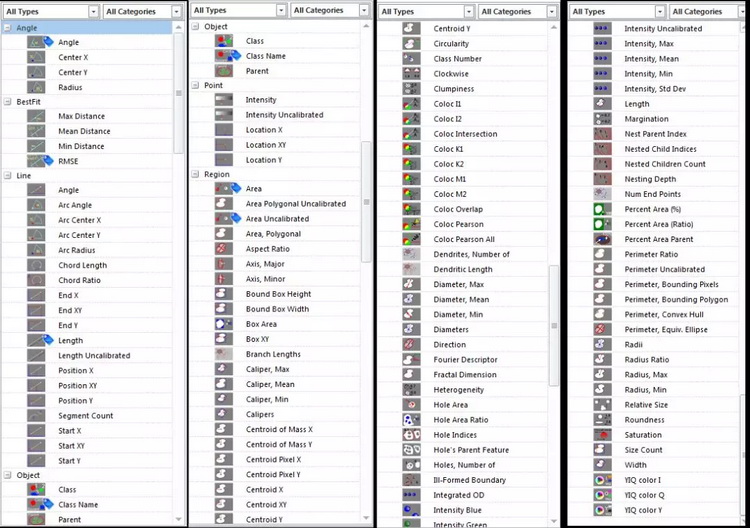Collapse the BestFit group
This screenshot has width=750, height=528.
click(8, 102)
